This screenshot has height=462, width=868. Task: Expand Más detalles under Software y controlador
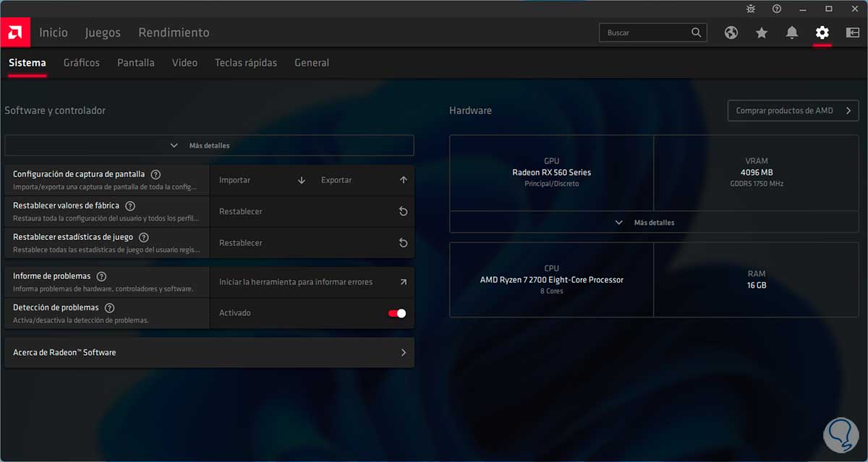click(209, 145)
